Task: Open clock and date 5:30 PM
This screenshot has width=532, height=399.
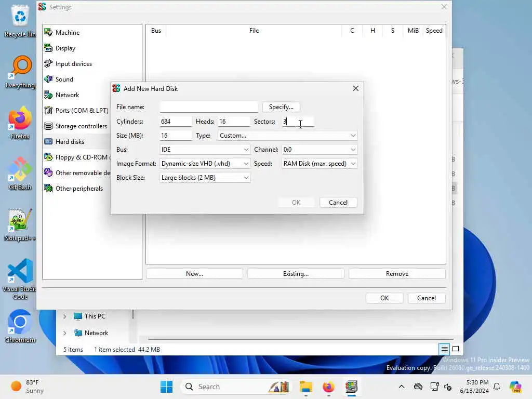Action: pyautogui.click(x=474, y=387)
